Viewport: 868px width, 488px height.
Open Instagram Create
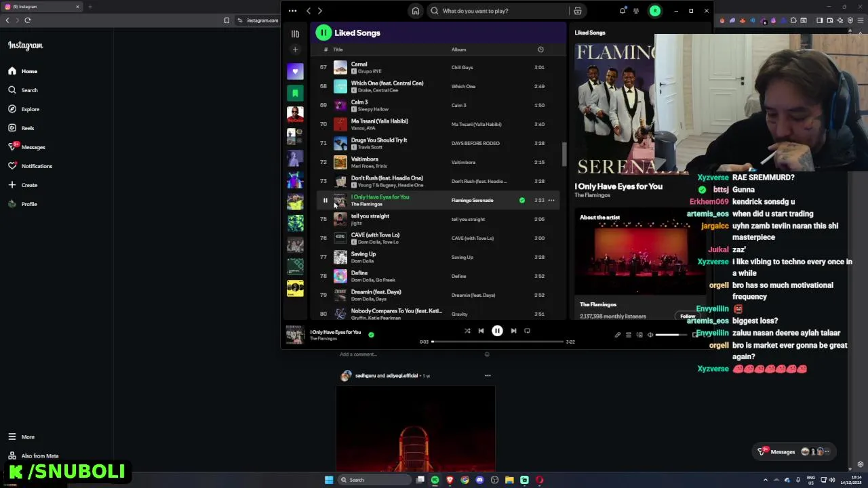pos(23,185)
